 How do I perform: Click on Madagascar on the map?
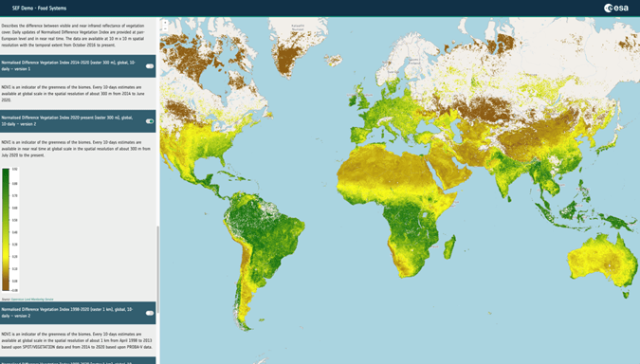click(449, 246)
